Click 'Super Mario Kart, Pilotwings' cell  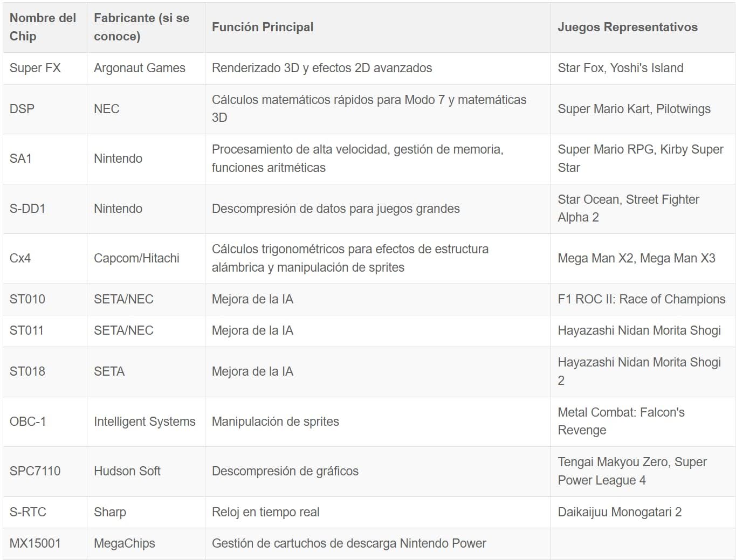(634, 109)
